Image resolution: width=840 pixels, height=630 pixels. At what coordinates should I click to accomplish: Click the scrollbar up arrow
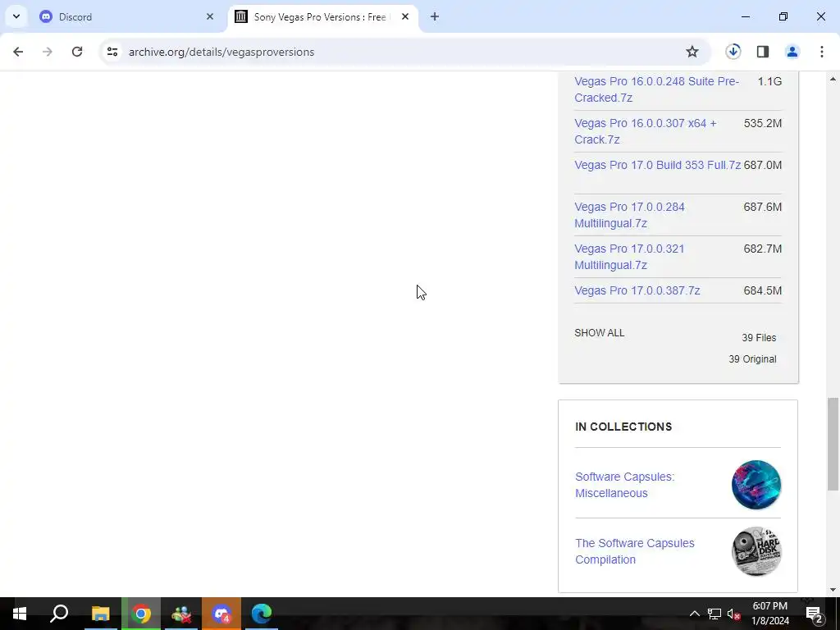(833, 79)
